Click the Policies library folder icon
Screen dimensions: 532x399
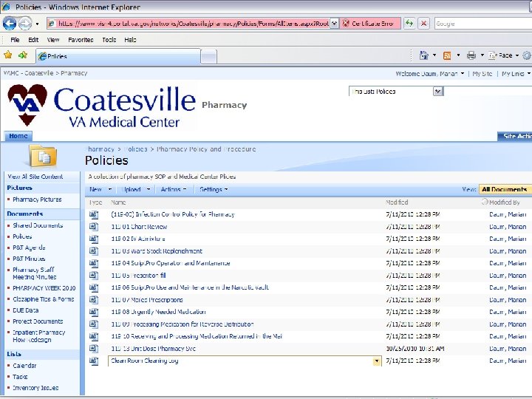pos(43,157)
